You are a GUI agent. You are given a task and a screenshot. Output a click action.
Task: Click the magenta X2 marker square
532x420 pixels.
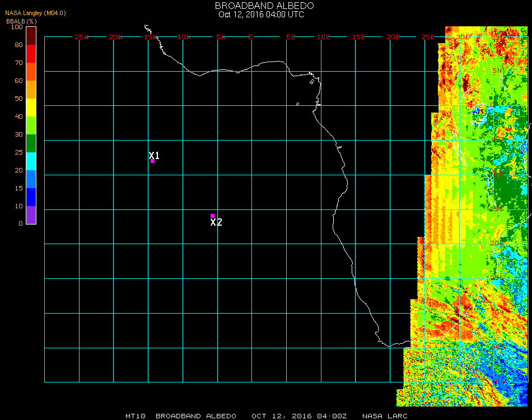tap(212, 216)
